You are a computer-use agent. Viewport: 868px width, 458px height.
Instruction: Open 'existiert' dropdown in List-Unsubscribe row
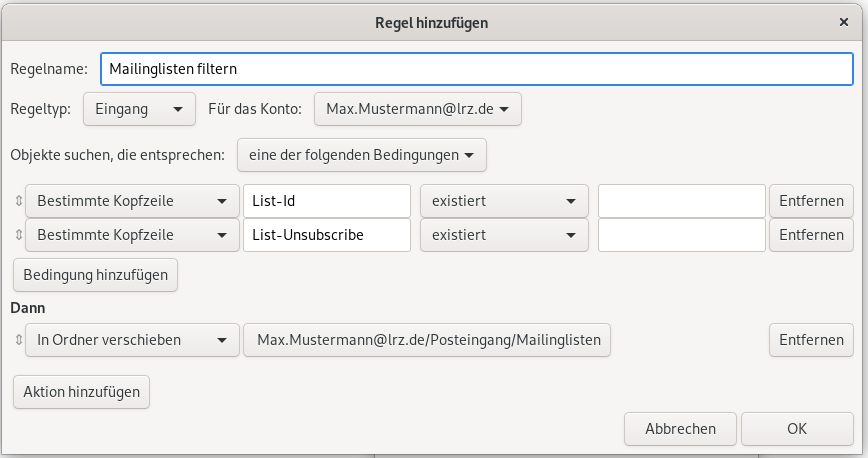(503, 235)
